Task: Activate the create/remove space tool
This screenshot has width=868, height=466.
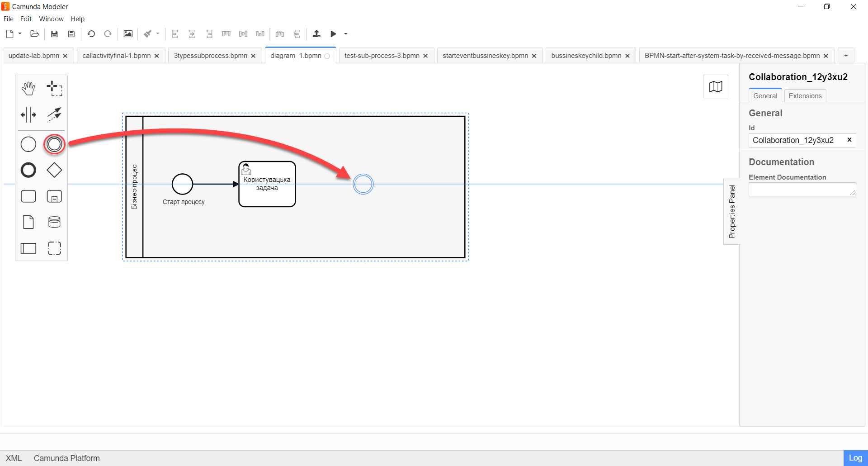Action: (28, 115)
